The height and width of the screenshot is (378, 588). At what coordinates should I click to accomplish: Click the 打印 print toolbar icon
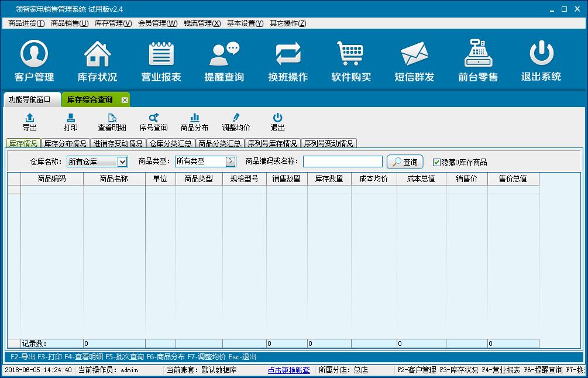(70, 122)
